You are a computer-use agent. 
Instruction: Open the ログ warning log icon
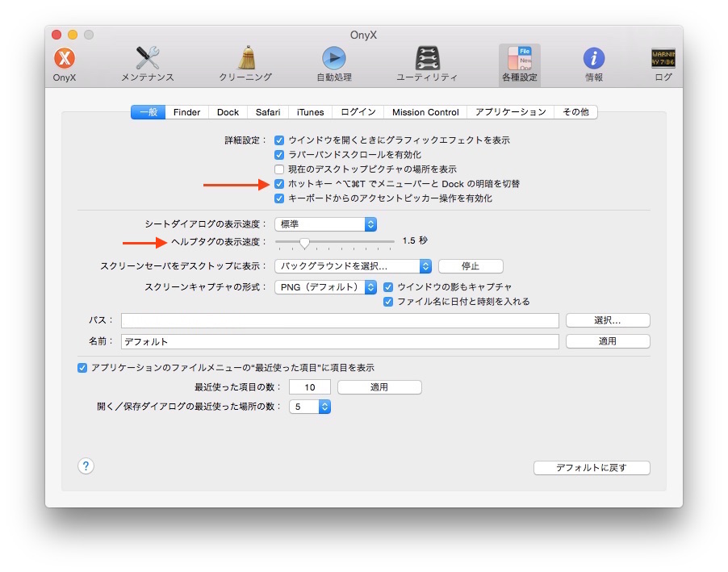[x=663, y=59]
